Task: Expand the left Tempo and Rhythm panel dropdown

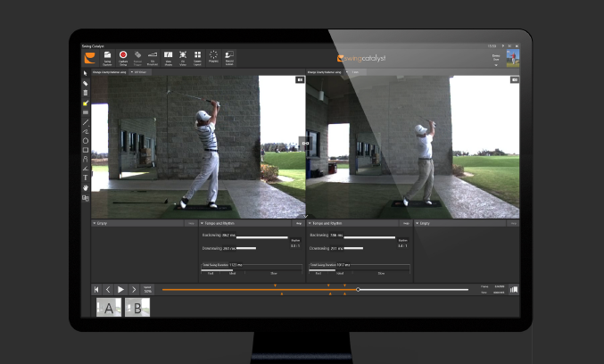Action: 203,223
